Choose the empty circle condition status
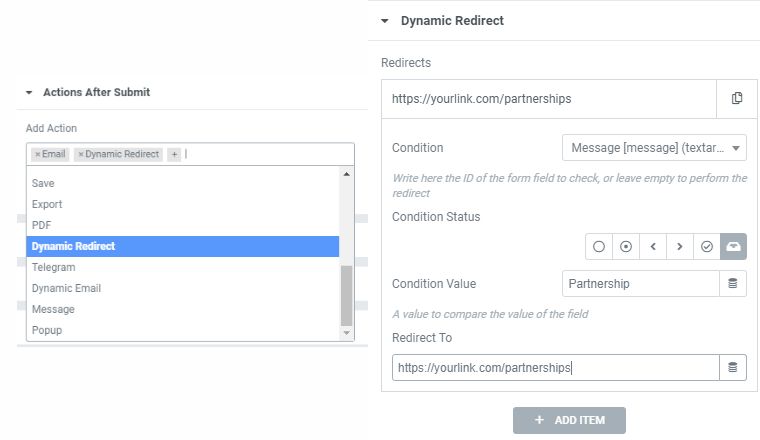Screen dimensions: 760x440 click(599, 246)
